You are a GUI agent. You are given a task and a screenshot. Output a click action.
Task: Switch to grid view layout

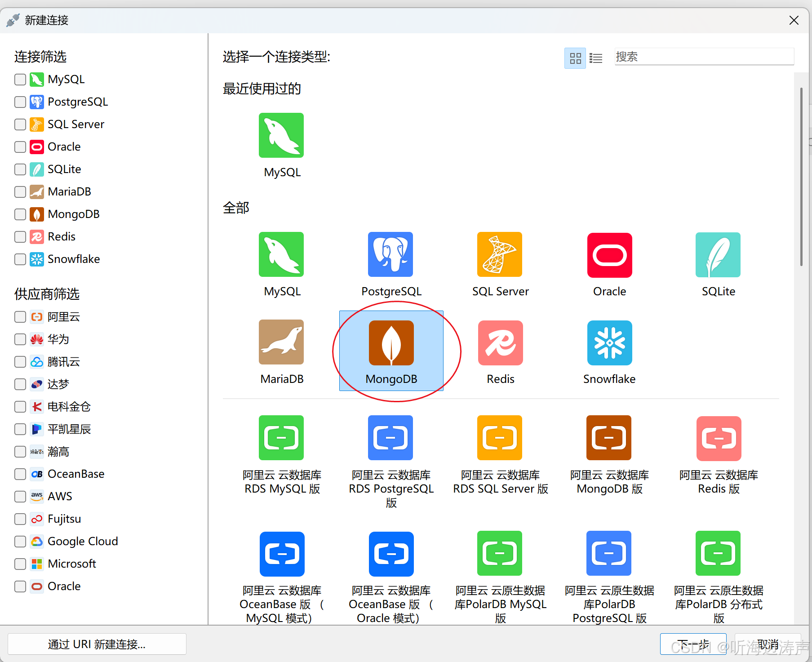coord(575,58)
